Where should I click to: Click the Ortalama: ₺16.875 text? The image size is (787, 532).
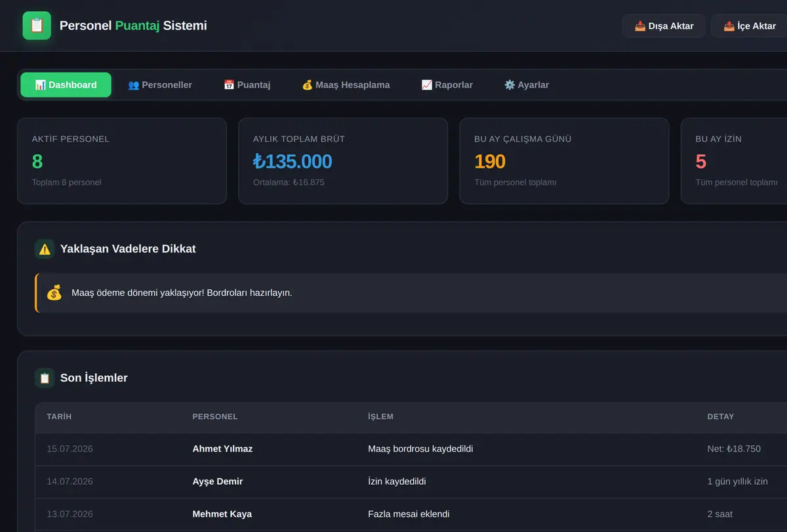pyautogui.click(x=289, y=182)
